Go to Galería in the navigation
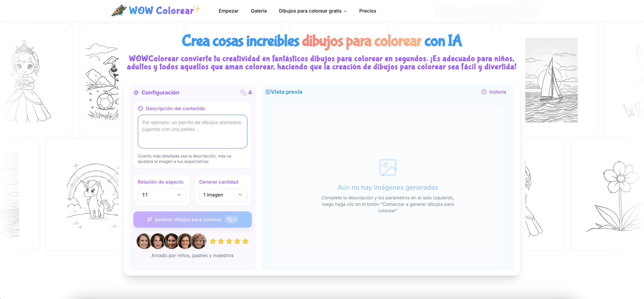The image size is (644, 299). (259, 11)
